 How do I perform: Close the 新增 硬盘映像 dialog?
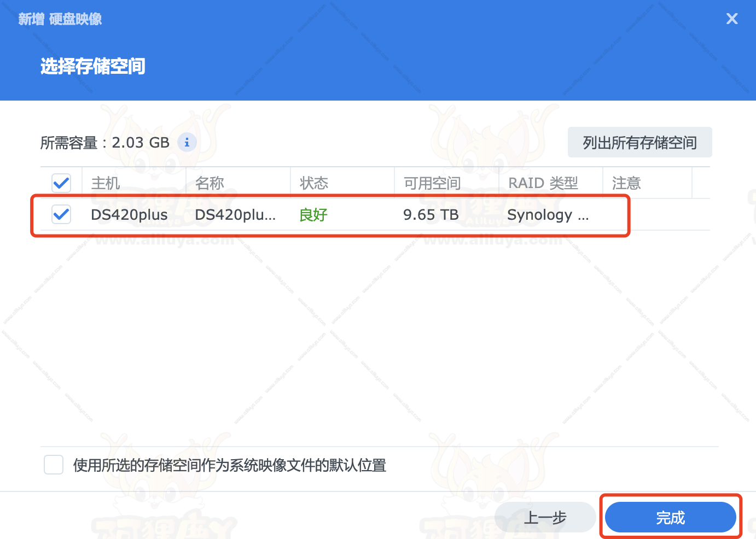coord(732,19)
